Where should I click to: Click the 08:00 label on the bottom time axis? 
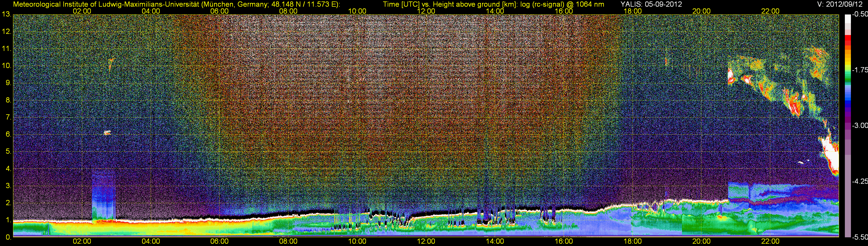pyautogui.click(x=288, y=241)
